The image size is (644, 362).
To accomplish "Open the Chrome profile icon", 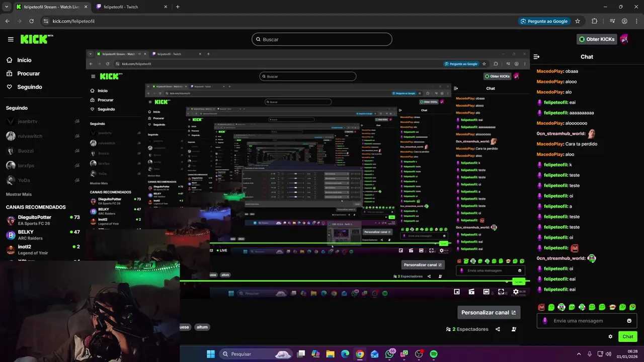I will (624, 21).
